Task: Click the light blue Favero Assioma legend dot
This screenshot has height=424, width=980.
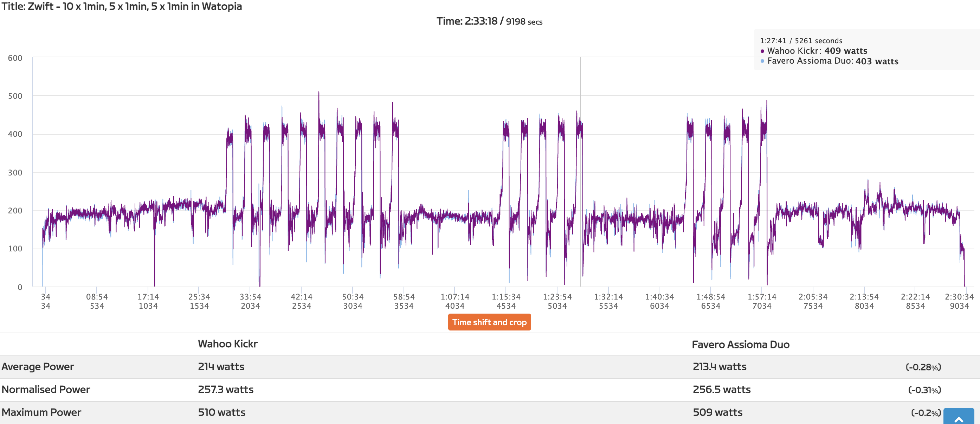Action: (x=762, y=61)
